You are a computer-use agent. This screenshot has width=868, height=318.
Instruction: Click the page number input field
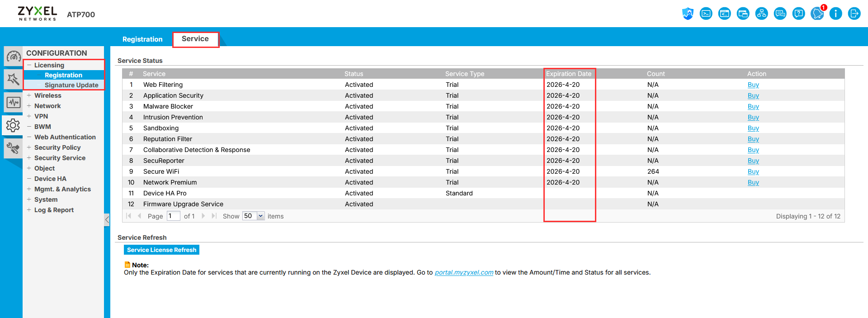pos(174,216)
